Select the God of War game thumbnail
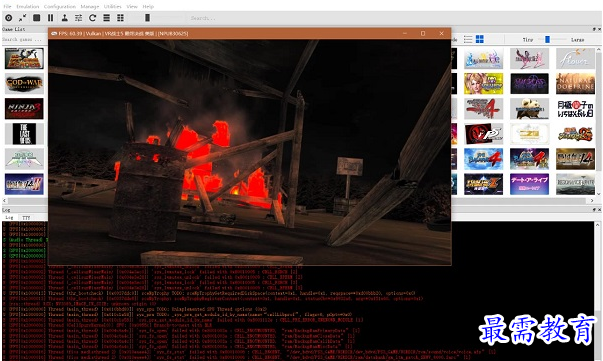This screenshot has height=361, width=603. (24, 83)
